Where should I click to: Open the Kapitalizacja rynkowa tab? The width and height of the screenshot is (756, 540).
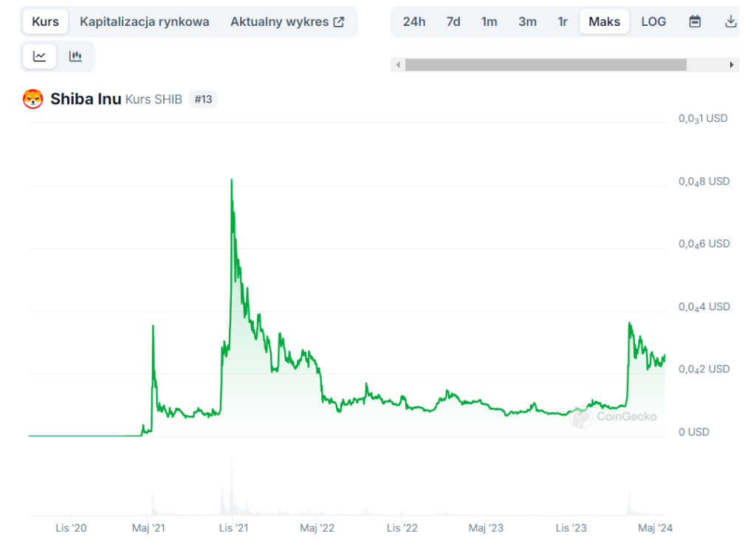pos(145,21)
